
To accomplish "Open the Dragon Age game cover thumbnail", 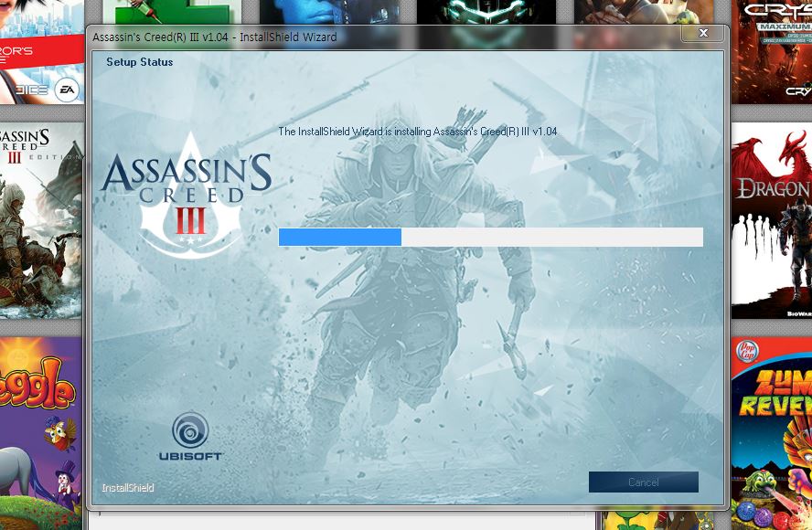I will (x=772, y=220).
